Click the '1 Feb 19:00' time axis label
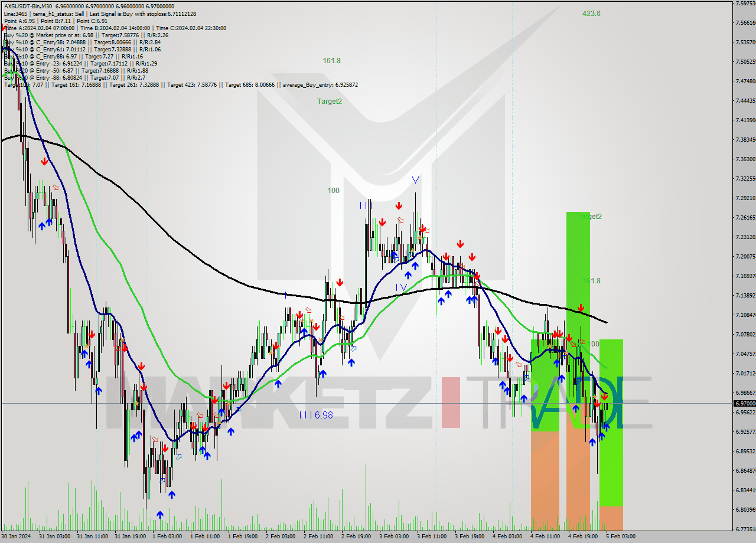Screen dimensions: 756x543 click(x=243, y=537)
